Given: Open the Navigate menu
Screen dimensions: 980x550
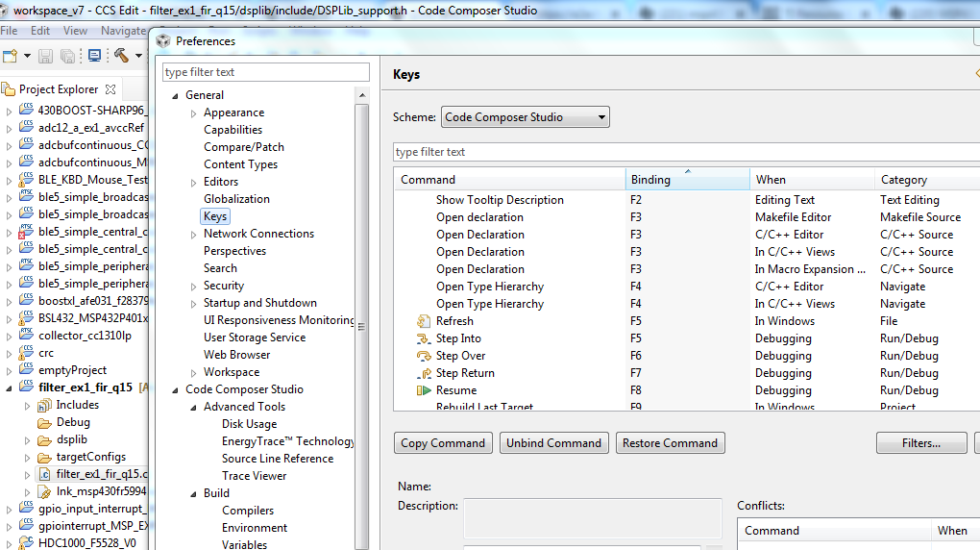Looking at the screenshot, I should [x=124, y=31].
